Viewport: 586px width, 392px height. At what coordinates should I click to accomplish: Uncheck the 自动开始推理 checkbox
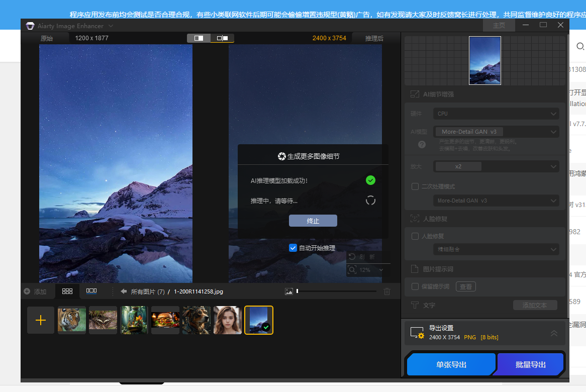(x=293, y=248)
